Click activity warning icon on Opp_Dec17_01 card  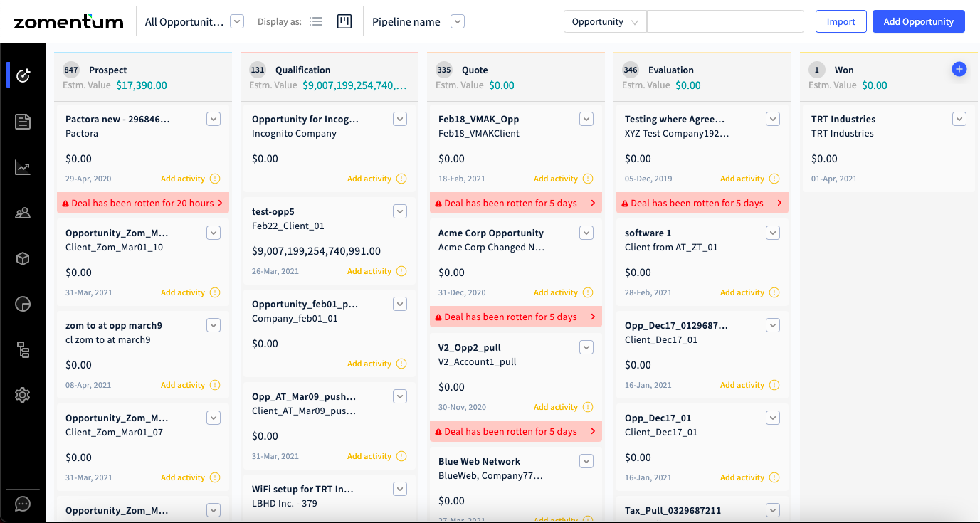pos(774,477)
